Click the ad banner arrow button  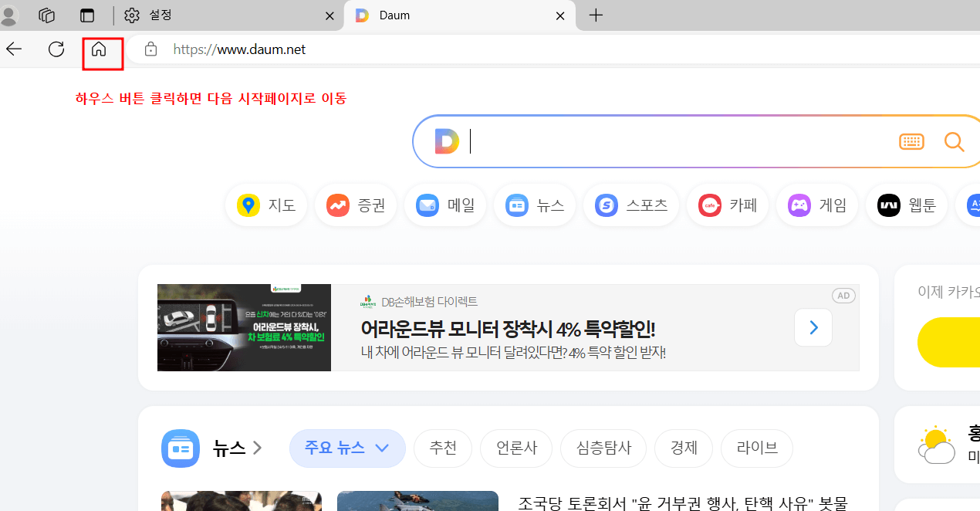813,327
